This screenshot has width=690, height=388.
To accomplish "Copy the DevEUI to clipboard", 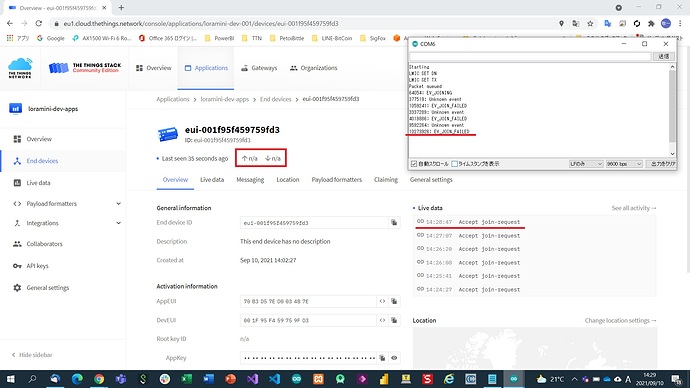I will point(394,320).
